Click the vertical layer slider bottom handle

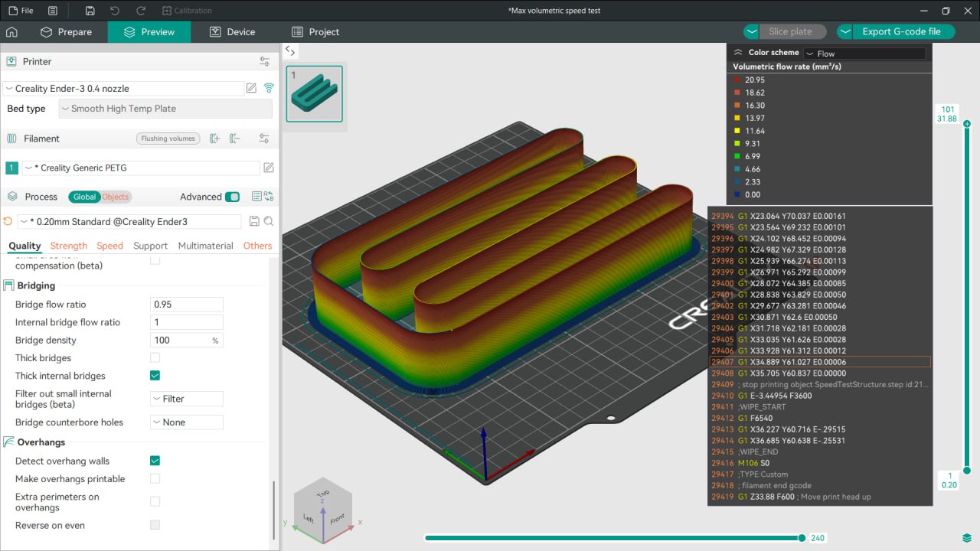point(967,471)
